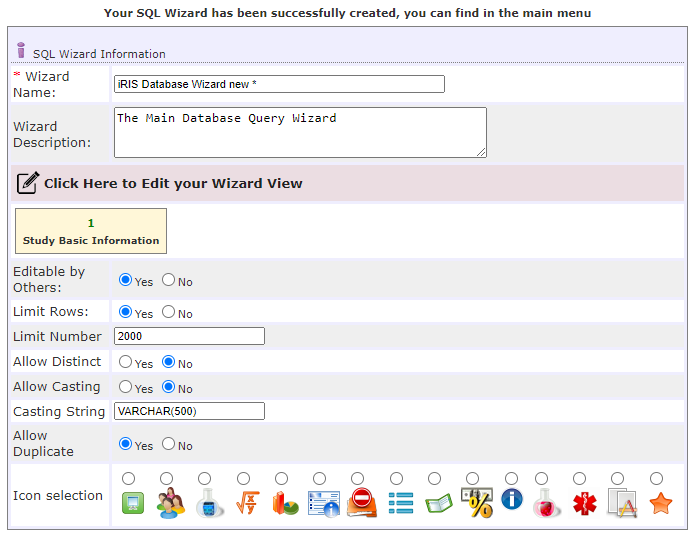Click the blue info circle icon
Image resolution: width=695 pixels, height=537 pixels.
[x=512, y=499]
